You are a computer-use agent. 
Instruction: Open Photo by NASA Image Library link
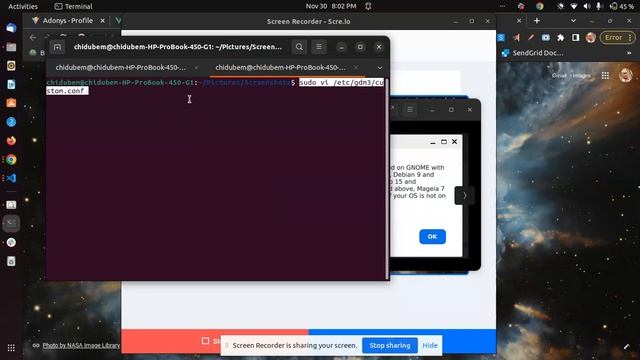pyautogui.click(x=81, y=345)
